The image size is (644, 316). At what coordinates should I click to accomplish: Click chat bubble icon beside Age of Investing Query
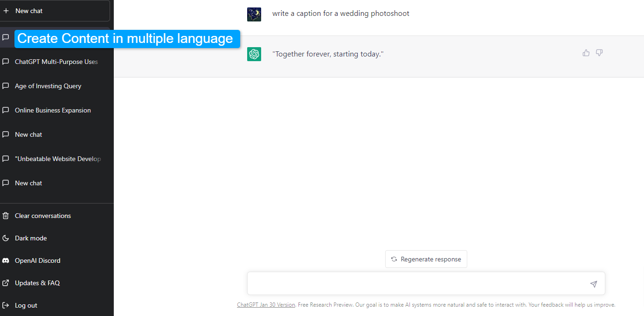click(x=6, y=86)
